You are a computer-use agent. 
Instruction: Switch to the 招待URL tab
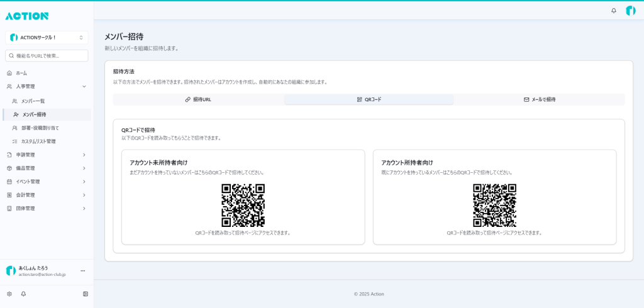click(x=198, y=99)
